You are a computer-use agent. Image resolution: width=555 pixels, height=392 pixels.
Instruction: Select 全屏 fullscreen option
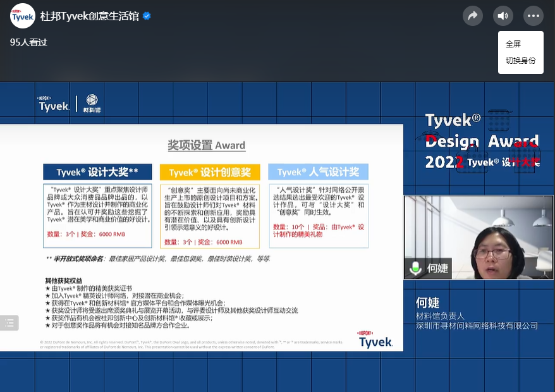(x=513, y=44)
